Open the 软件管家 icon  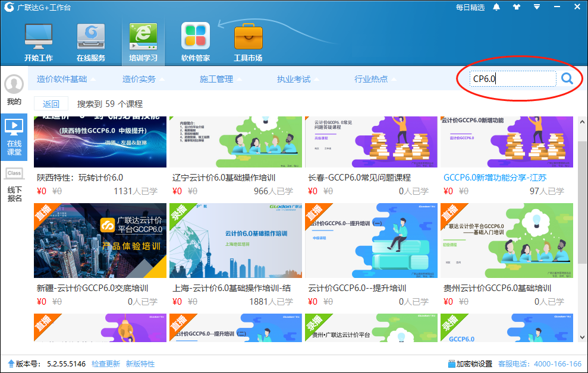196,36
